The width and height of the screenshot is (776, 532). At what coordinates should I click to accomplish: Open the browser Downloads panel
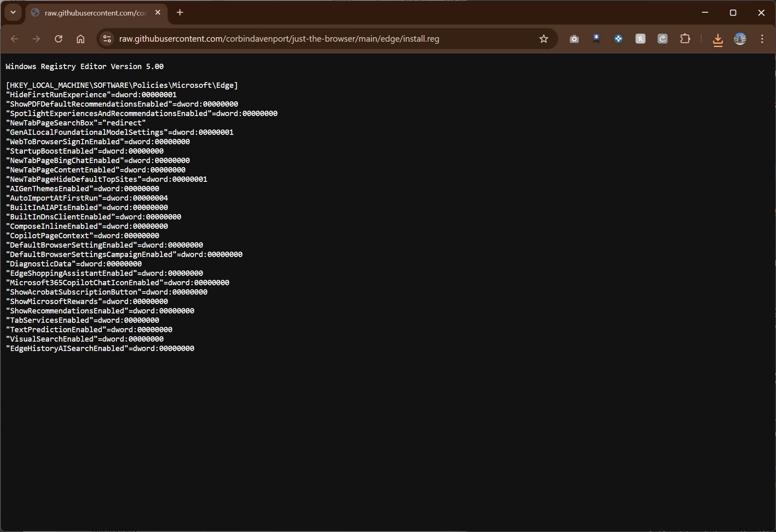tap(718, 40)
